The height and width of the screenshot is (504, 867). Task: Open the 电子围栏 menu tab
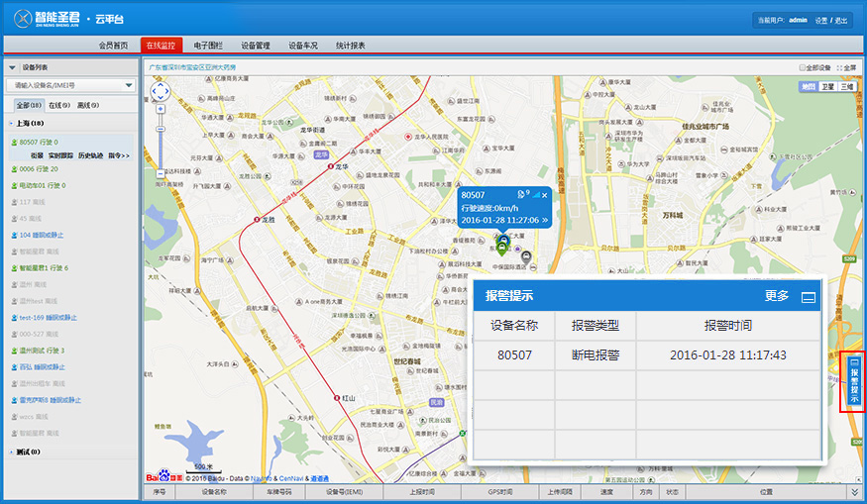click(208, 46)
